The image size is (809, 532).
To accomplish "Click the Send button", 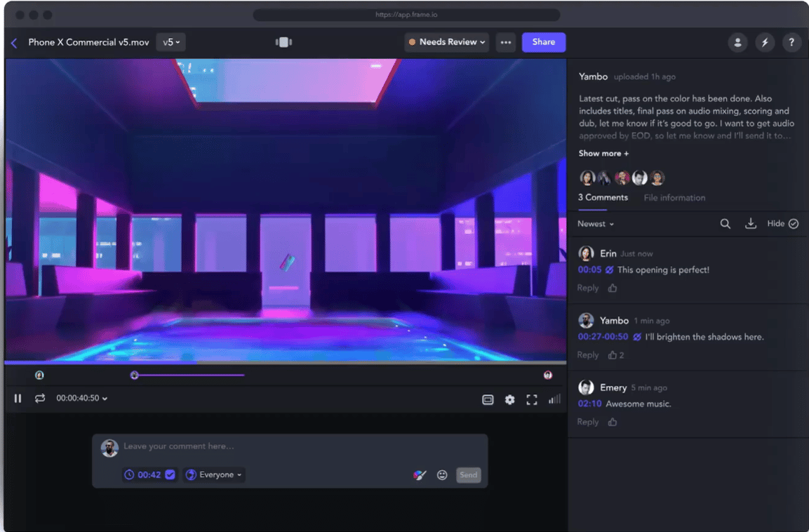I will [469, 474].
